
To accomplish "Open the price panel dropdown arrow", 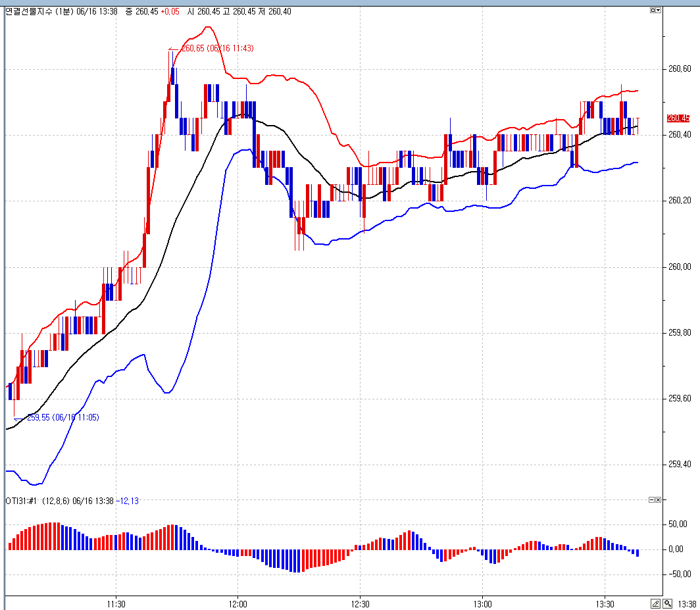I will pos(659,11).
